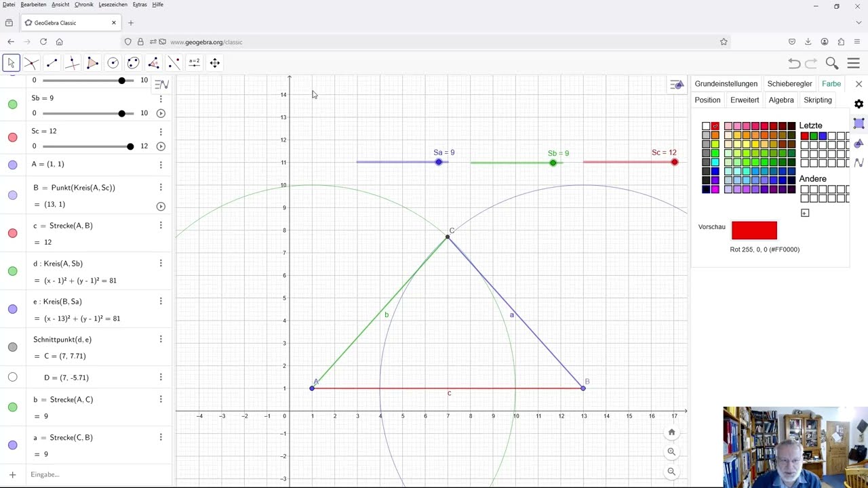This screenshot has height=488, width=868.
Task: Open more options for Sc row
Action: coord(161,131)
